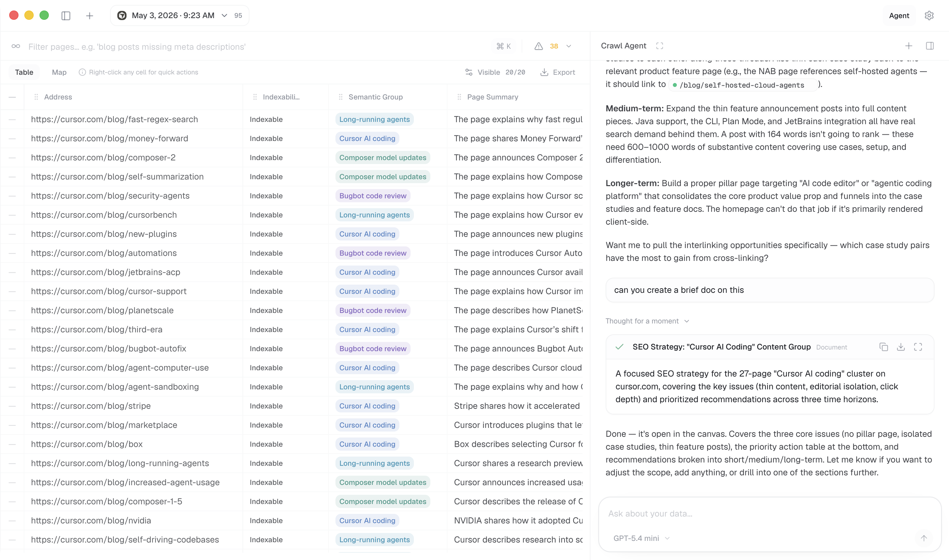
Task: Click the Semantic Group column drag handle
Action: coord(341,97)
